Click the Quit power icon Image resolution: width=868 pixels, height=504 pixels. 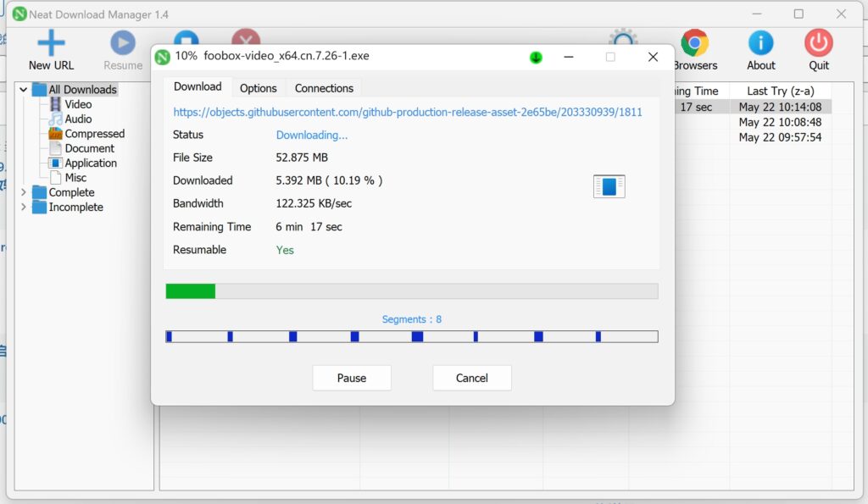818,42
